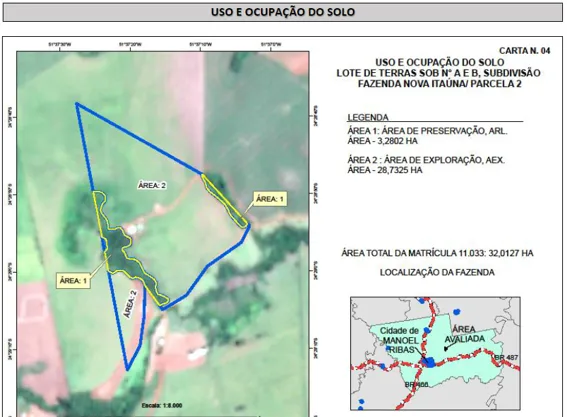Click the yellow 'ÁREA: 1' callout near the map's west side

(73, 281)
